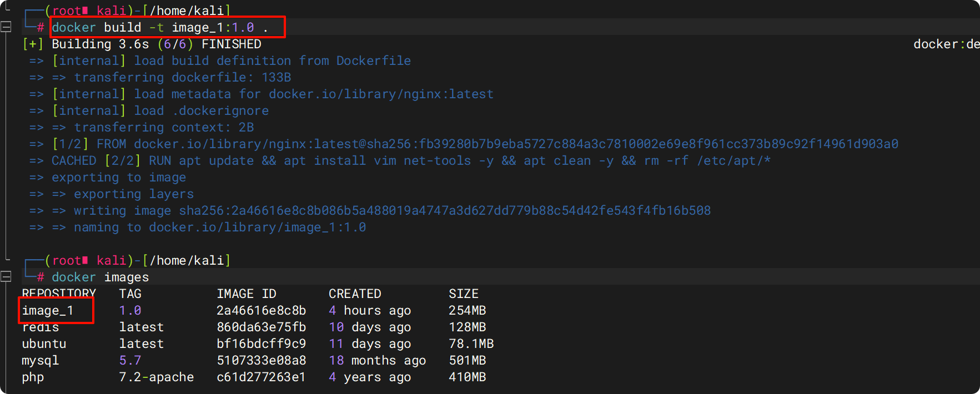Select the php repository row

[x=33, y=377]
